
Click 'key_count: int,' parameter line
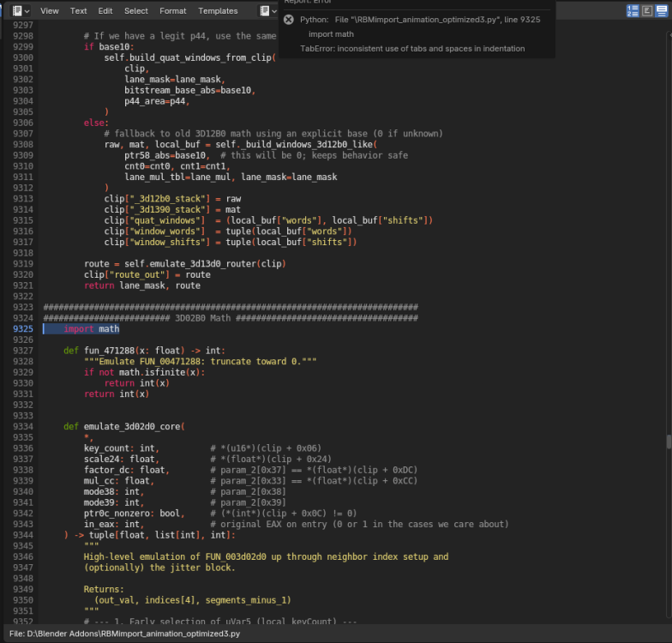point(122,448)
